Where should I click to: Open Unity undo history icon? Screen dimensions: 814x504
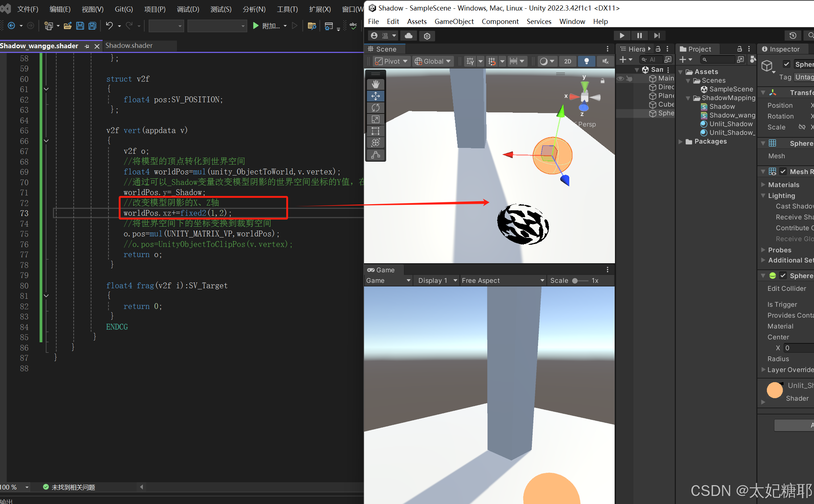(793, 36)
